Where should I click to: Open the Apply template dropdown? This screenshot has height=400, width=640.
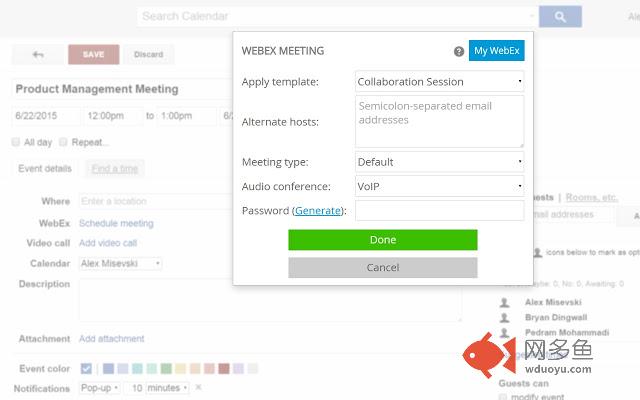(x=440, y=82)
